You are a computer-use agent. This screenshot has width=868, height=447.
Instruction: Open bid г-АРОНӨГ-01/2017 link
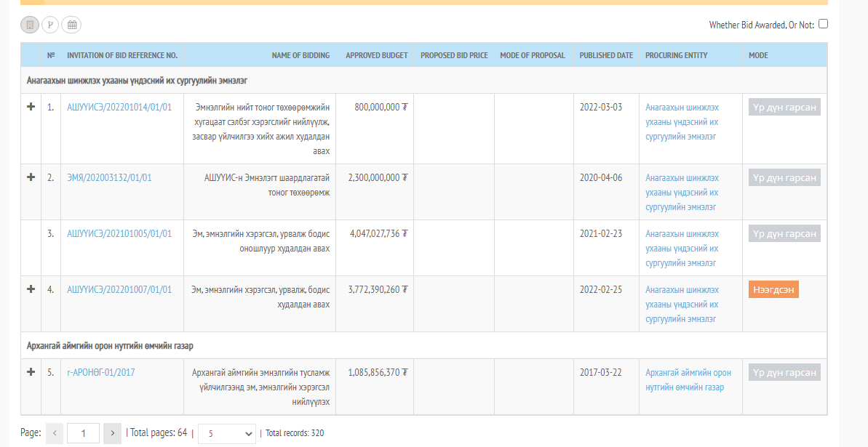click(x=100, y=373)
